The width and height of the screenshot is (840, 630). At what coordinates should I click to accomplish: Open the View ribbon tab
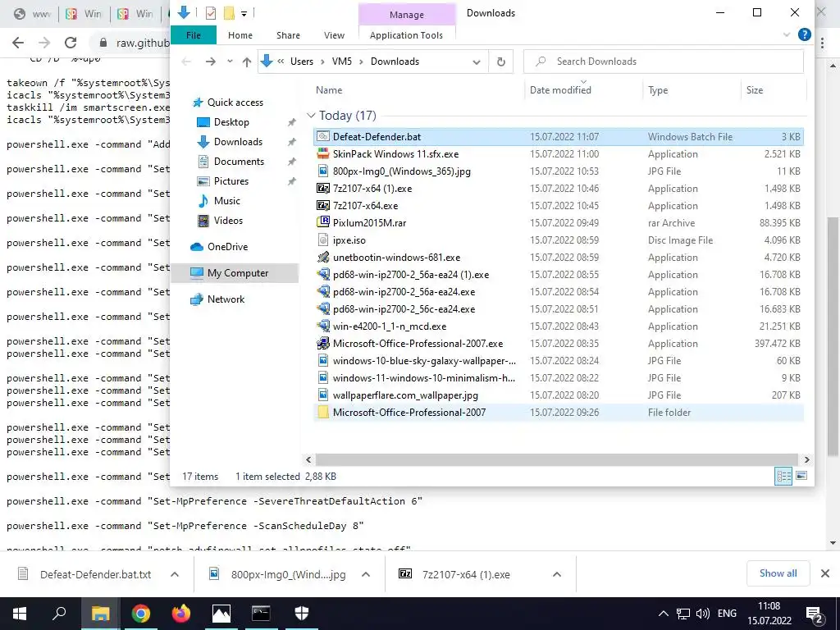[335, 35]
